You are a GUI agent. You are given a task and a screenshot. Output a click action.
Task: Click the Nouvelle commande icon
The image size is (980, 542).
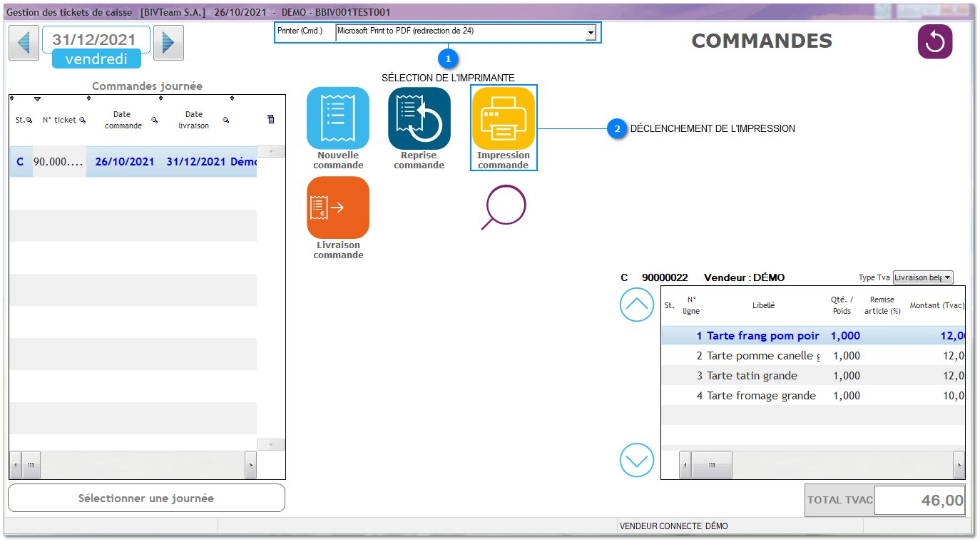tap(337, 118)
